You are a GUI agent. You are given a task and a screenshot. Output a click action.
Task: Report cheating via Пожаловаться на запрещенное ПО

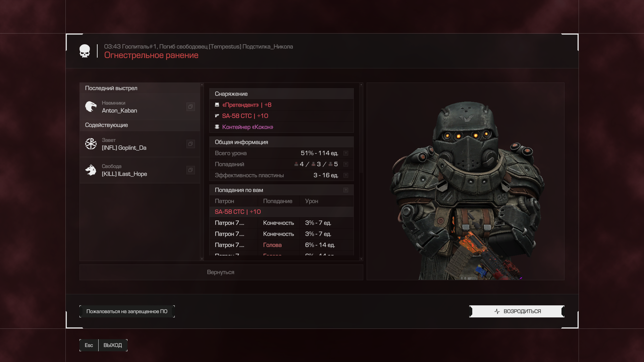pyautogui.click(x=127, y=311)
